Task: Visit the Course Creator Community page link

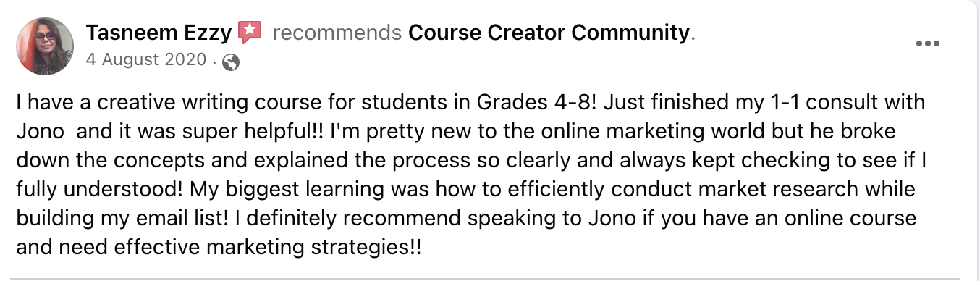Action: click(x=549, y=33)
